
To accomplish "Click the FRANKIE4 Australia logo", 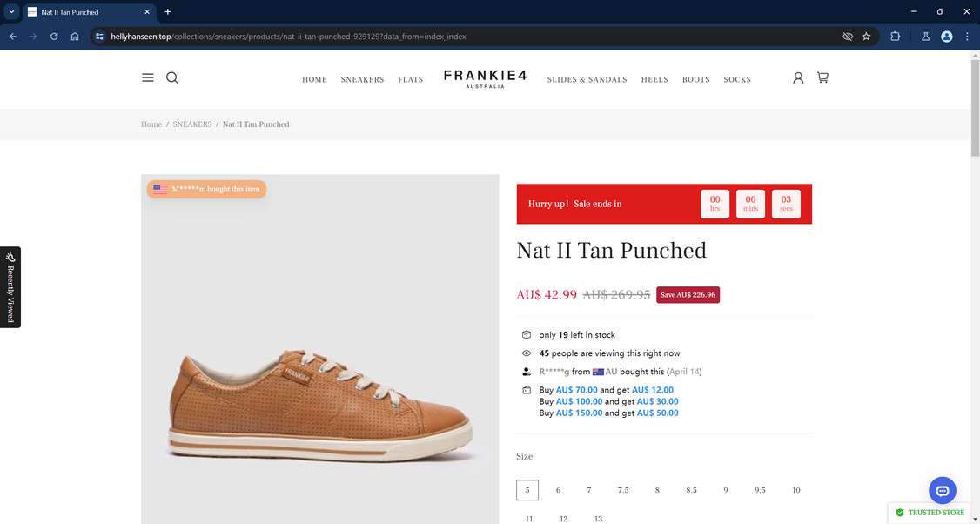I will (x=485, y=78).
